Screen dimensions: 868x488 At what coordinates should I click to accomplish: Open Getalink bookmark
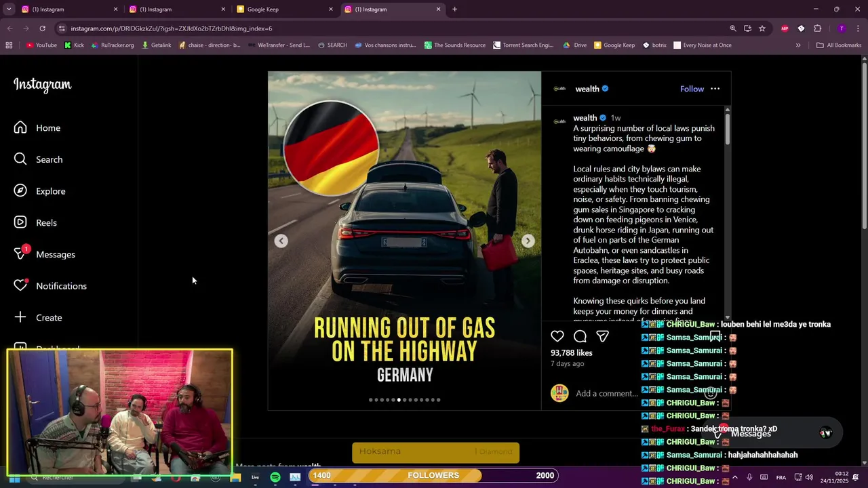point(156,45)
